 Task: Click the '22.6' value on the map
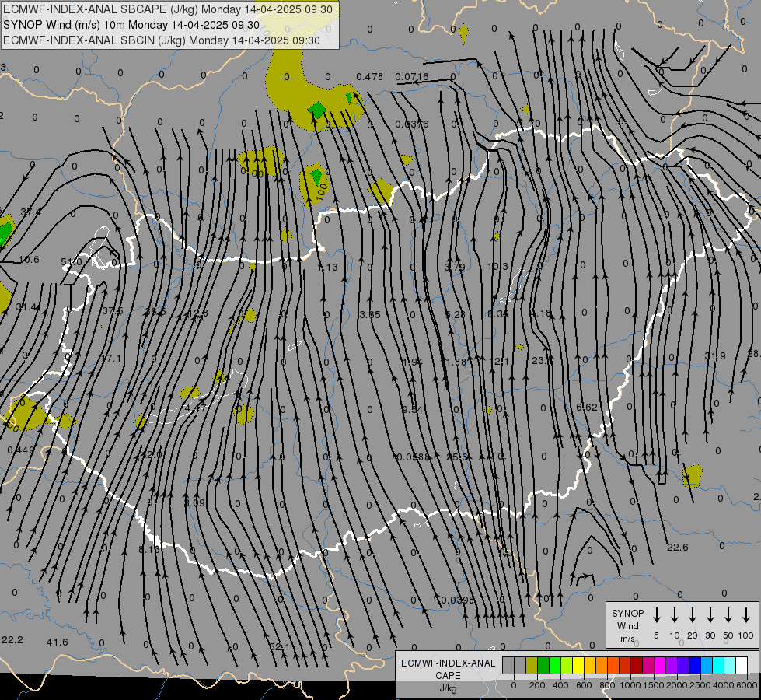click(677, 548)
